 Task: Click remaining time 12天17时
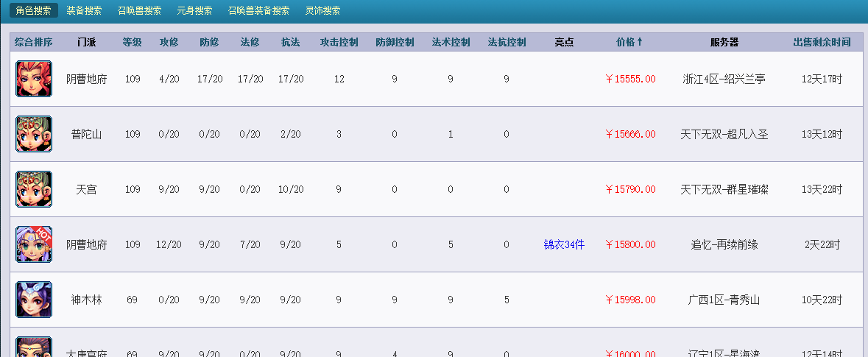pyautogui.click(x=822, y=79)
